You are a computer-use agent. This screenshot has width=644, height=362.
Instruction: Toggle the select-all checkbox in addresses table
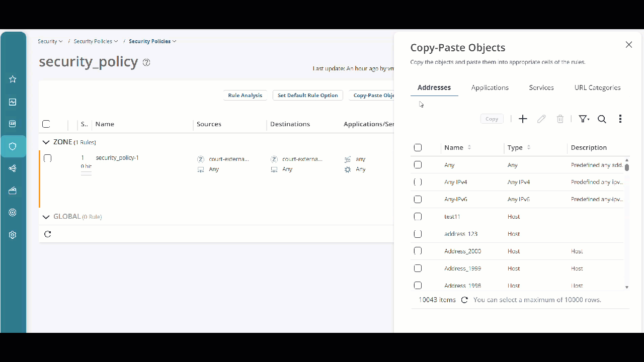pos(418,147)
